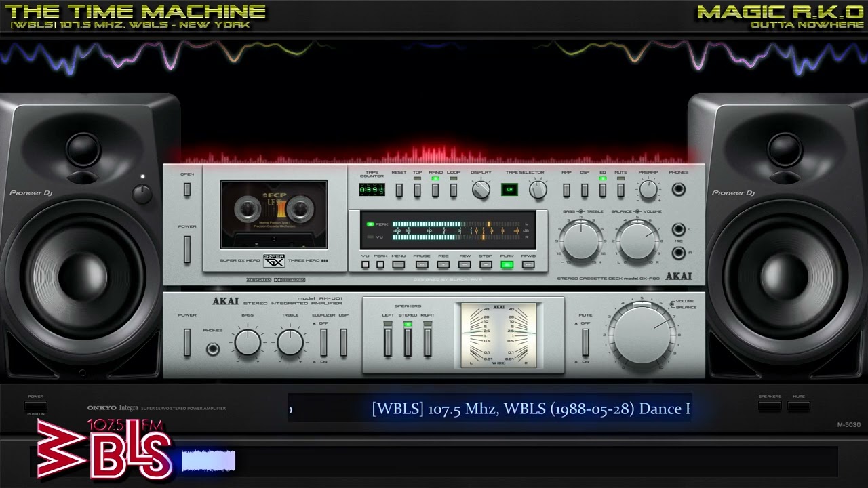
Task: Click the MIC R input jack
Action: tap(678, 253)
